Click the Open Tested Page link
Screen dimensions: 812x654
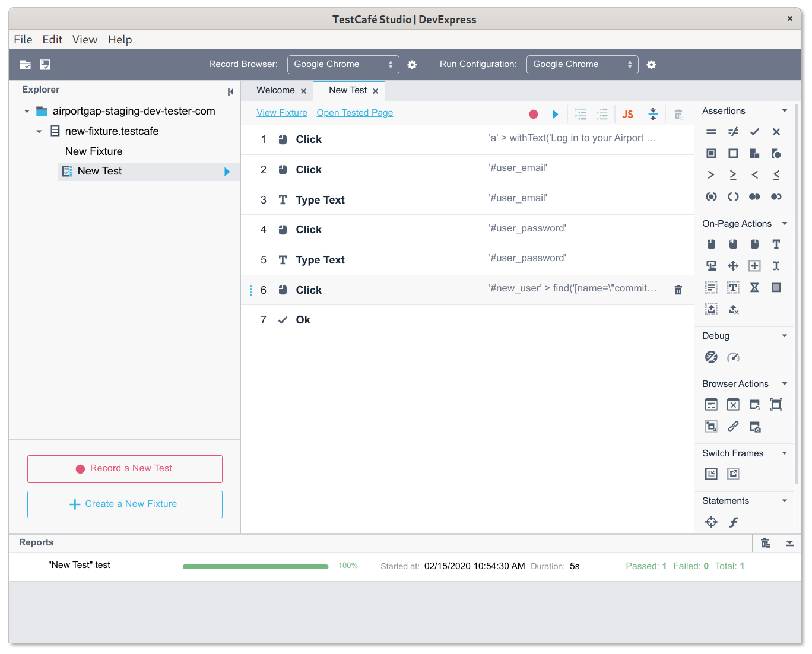(355, 113)
